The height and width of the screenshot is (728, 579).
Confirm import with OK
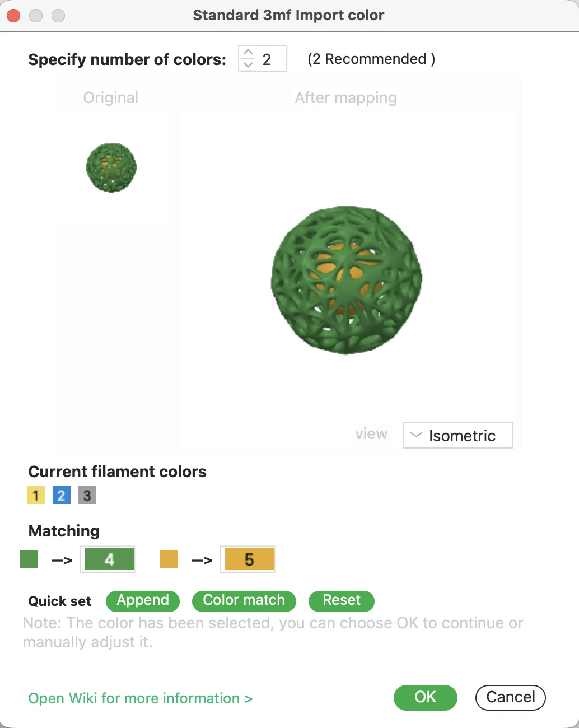point(425,697)
